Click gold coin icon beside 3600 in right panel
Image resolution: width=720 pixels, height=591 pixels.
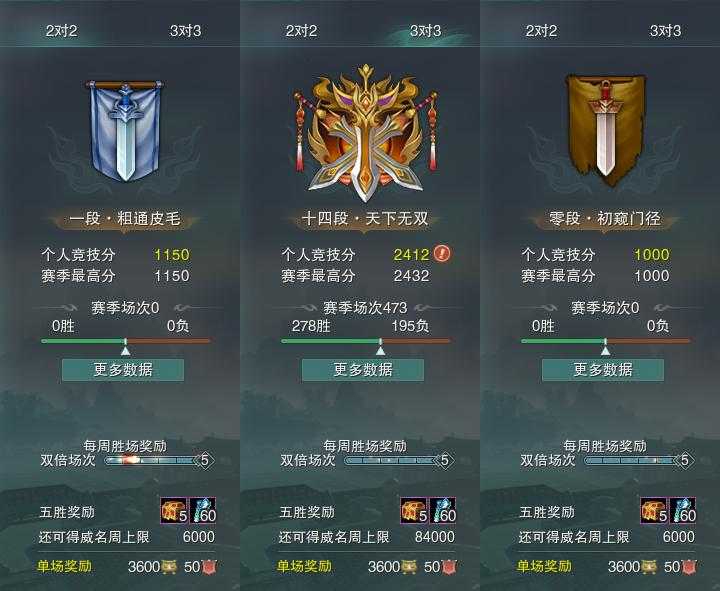pyautogui.click(x=648, y=567)
